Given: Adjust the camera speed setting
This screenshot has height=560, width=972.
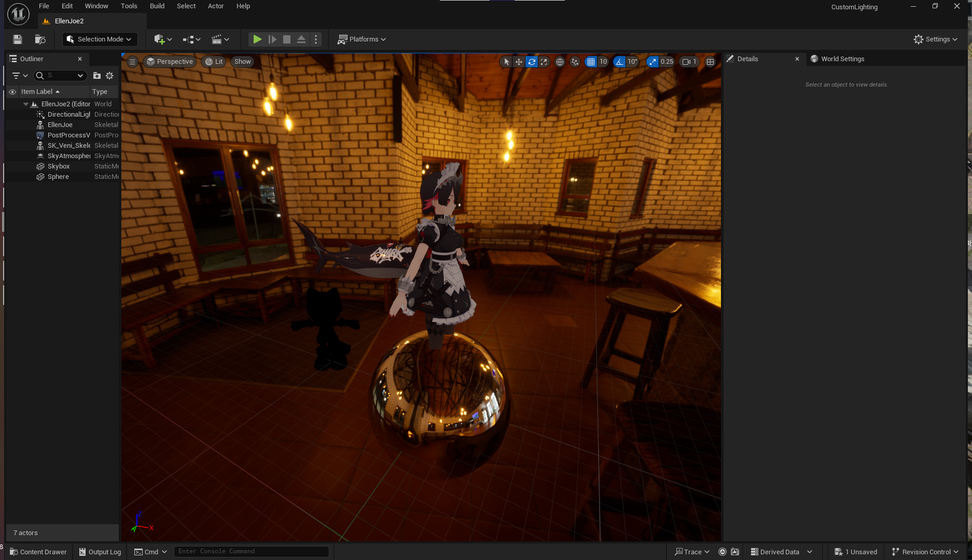Looking at the screenshot, I should [689, 62].
